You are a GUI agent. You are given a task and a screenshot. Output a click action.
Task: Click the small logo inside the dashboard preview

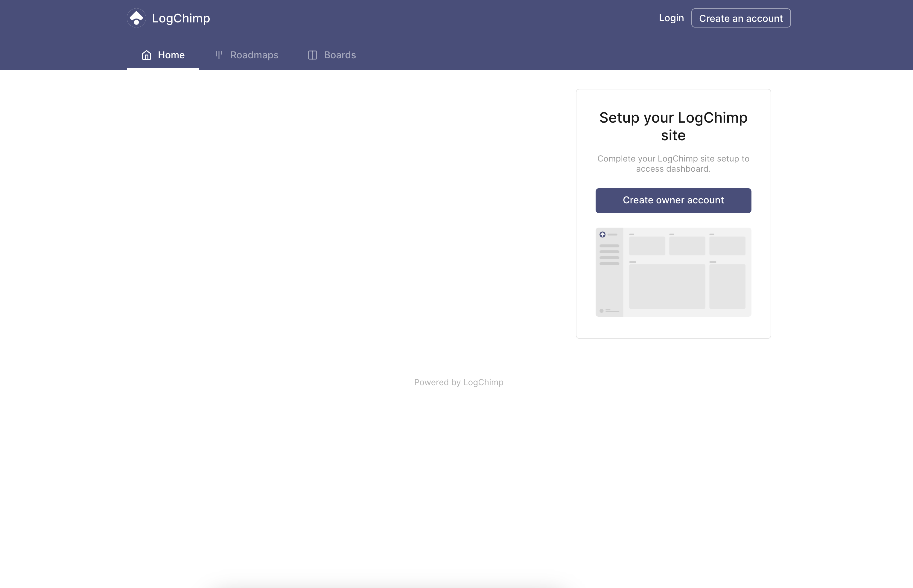click(x=602, y=234)
